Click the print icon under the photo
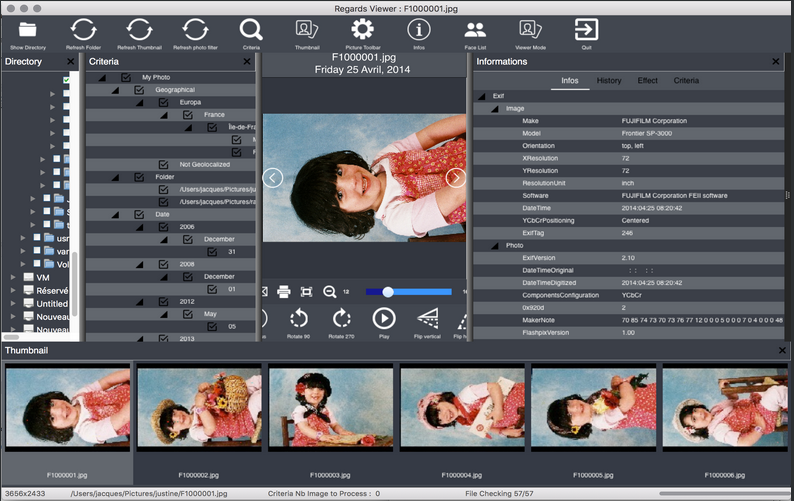794x501 pixels. tap(284, 292)
